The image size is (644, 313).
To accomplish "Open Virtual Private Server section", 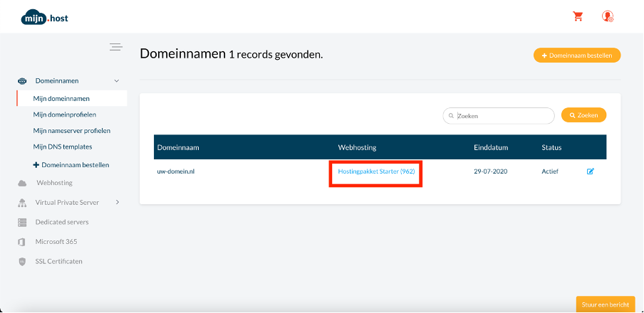I will click(67, 202).
